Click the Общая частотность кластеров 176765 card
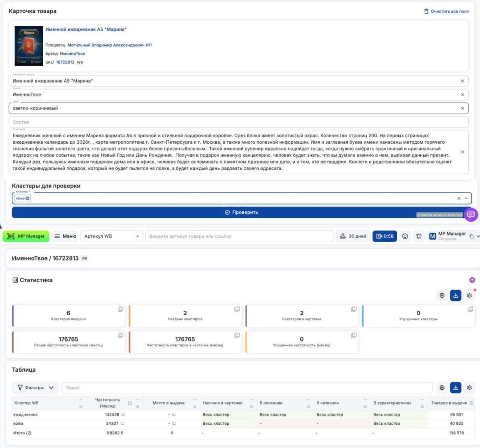480x448 pixels. click(x=69, y=342)
